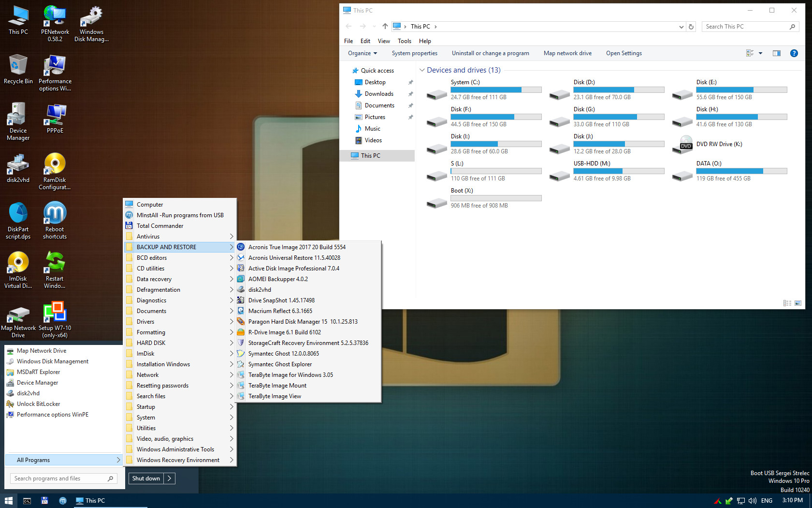Open disk2vhd desktop icon
The height and width of the screenshot is (508, 812).
[18, 168]
